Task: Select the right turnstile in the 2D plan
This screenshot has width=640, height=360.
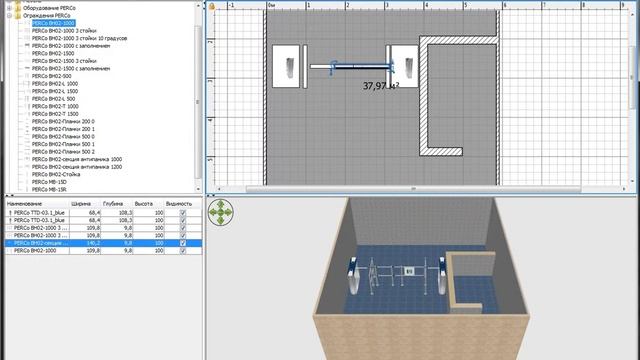Action: coord(405,67)
